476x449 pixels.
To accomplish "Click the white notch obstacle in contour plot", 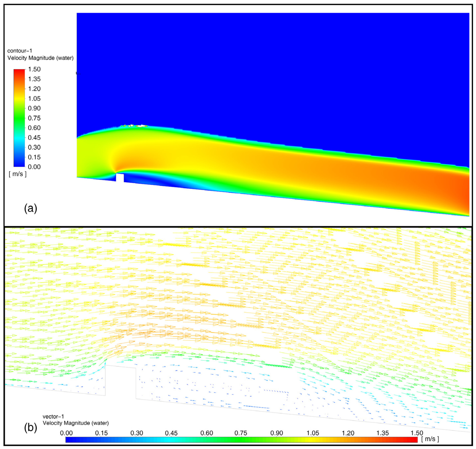I will pyautogui.click(x=120, y=178).
